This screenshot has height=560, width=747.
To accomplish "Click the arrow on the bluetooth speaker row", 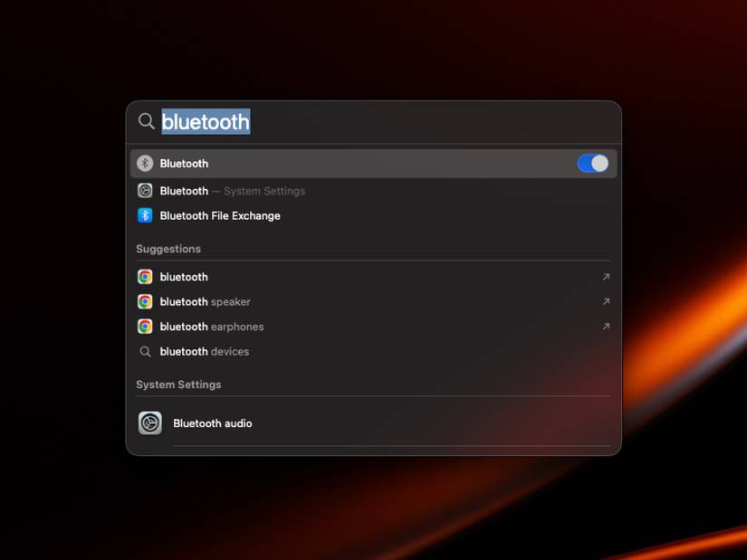I will click(606, 301).
